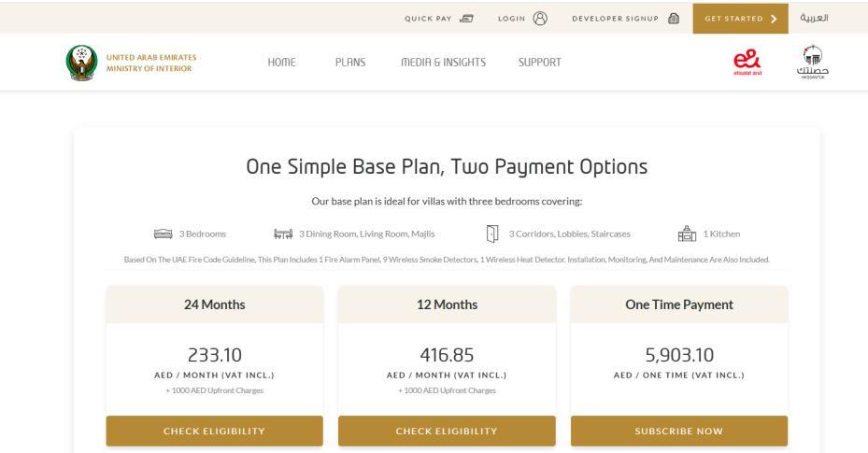
Task: Switch language to Arabic
Action: coord(818,18)
